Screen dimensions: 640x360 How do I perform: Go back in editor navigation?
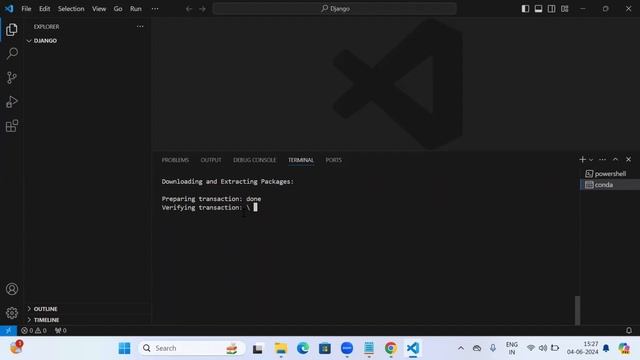coord(189,9)
